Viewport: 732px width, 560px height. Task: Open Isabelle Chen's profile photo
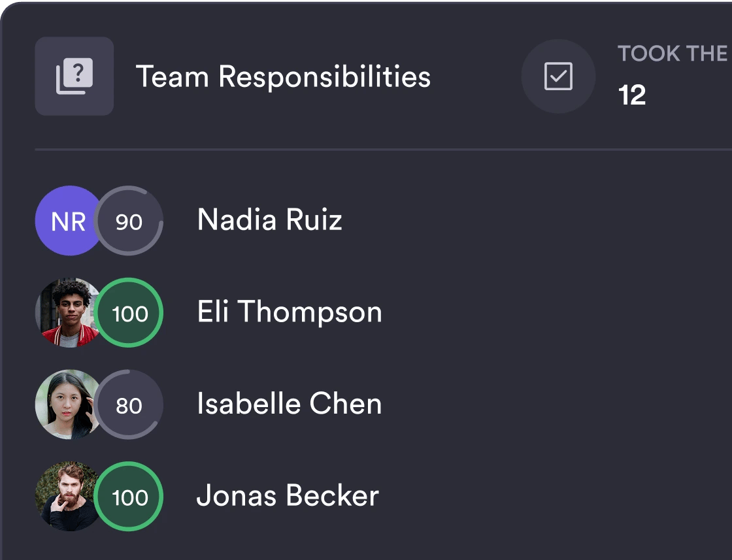pyautogui.click(x=65, y=404)
